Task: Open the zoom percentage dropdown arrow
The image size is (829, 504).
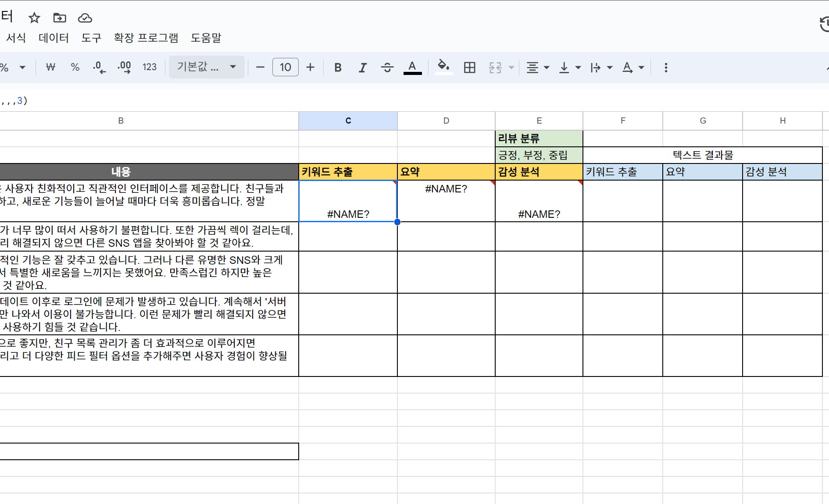Action: pos(22,67)
